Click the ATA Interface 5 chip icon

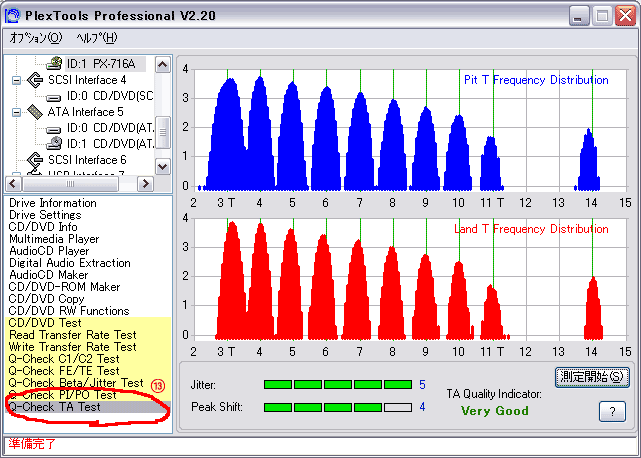[x=35, y=112]
